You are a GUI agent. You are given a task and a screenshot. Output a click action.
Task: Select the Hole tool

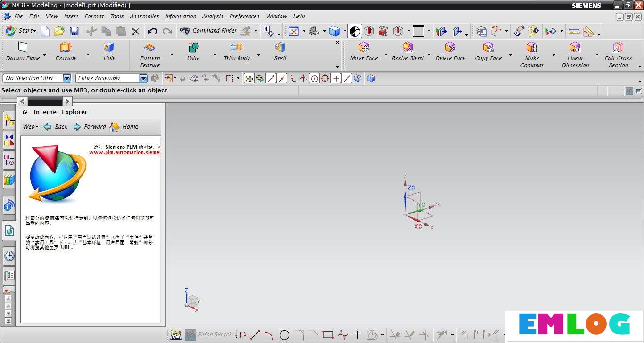[x=109, y=52]
